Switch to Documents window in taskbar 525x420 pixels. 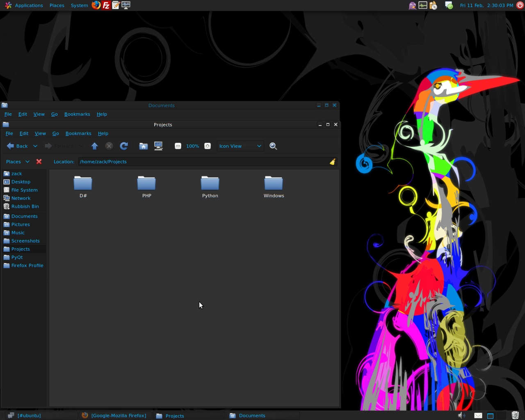(263, 415)
